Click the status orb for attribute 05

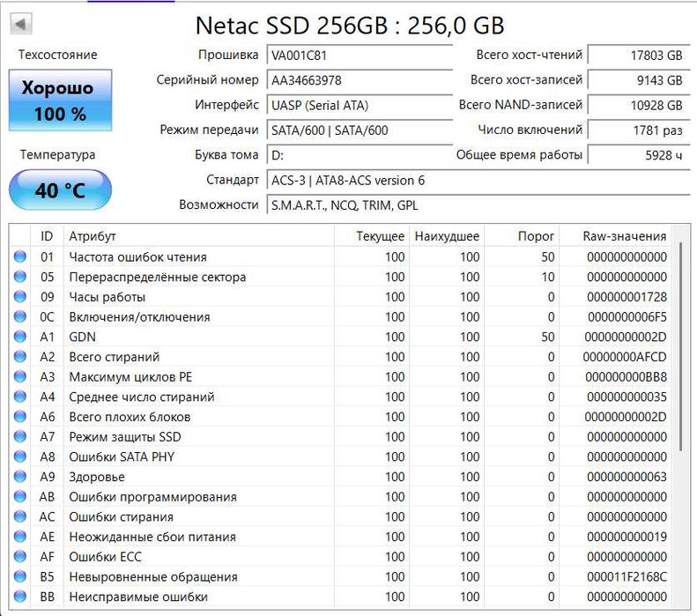[x=20, y=277]
